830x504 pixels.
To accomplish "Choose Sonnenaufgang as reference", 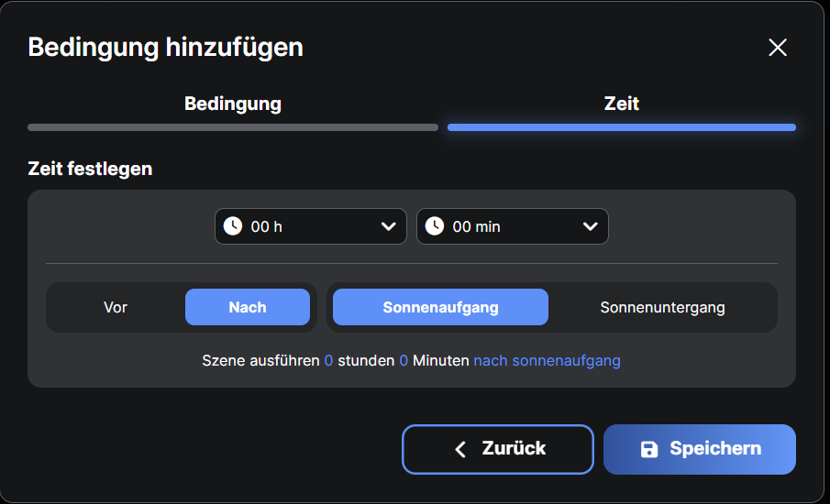I will click(x=440, y=307).
